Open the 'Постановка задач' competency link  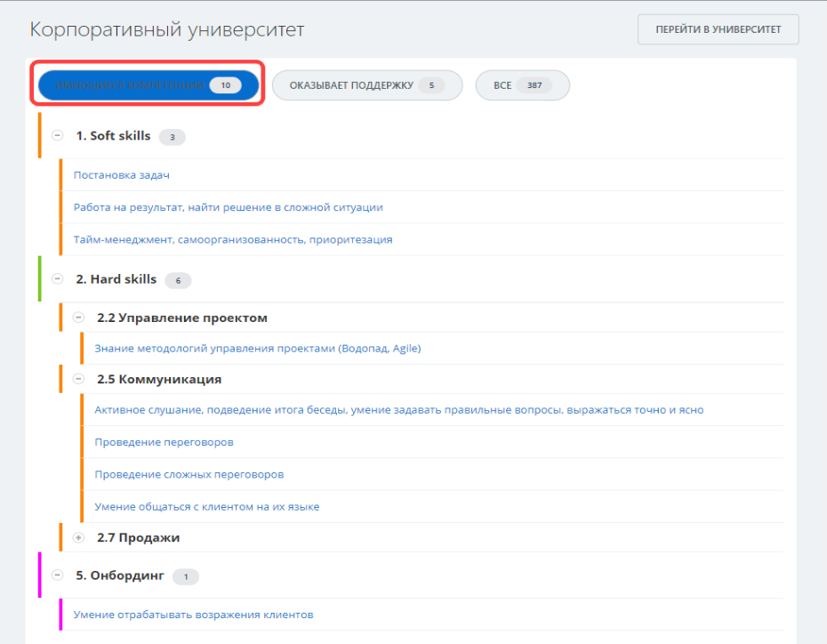coord(121,175)
